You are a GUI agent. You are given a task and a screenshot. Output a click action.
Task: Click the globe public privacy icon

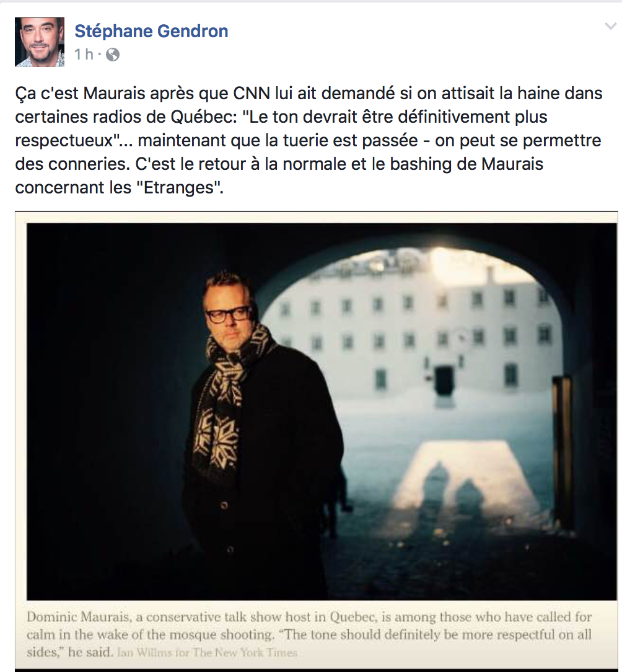113,55
